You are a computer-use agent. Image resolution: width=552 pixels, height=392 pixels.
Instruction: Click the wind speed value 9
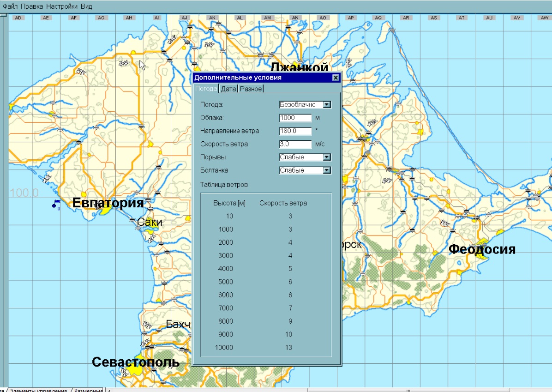[x=290, y=321]
